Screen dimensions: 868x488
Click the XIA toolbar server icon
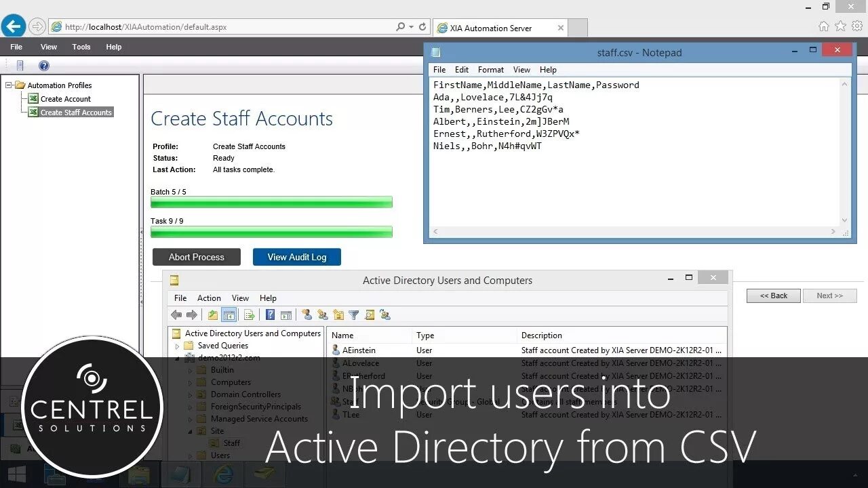tap(20, 66)
